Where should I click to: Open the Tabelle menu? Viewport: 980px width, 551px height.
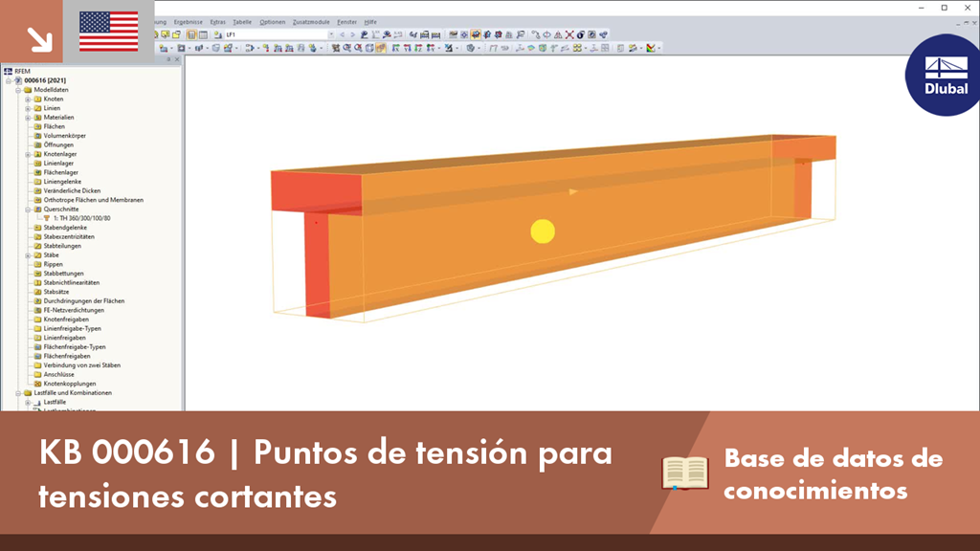(x=242, y=22)
